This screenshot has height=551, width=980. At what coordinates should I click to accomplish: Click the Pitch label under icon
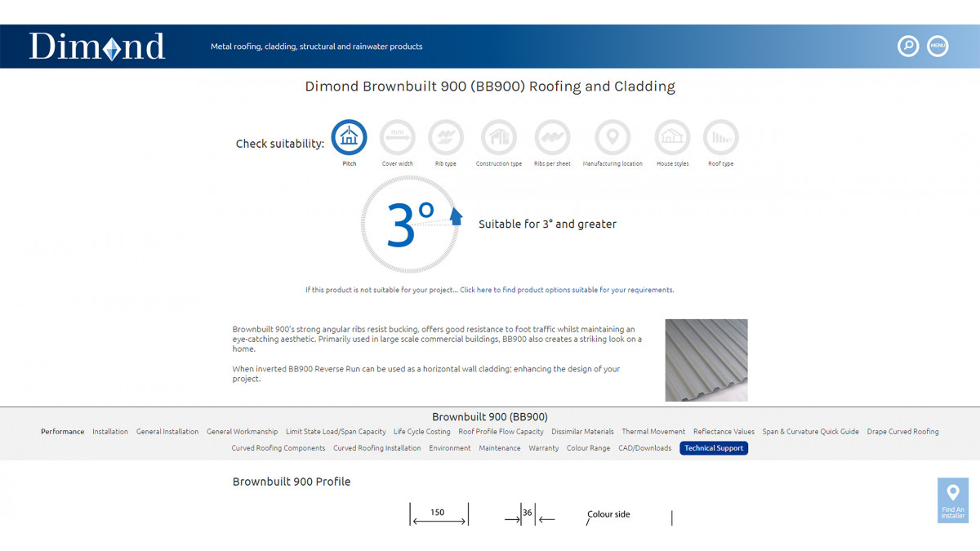click(x=350, y=164)
